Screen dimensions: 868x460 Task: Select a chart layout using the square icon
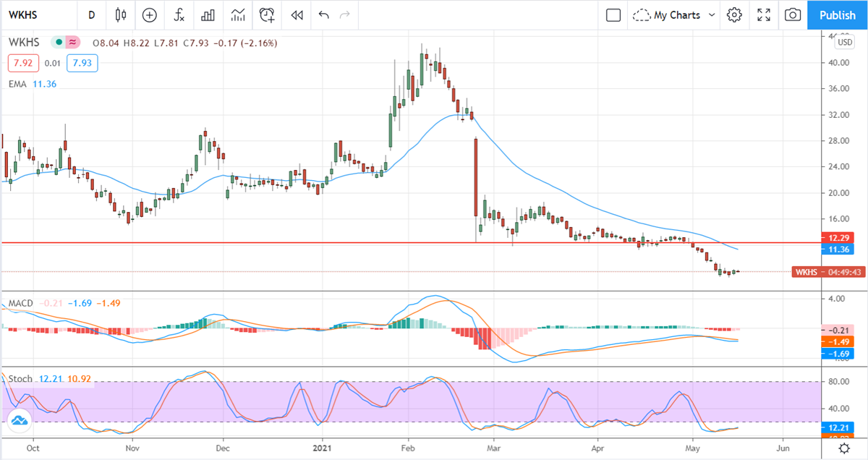click(613, 15)
